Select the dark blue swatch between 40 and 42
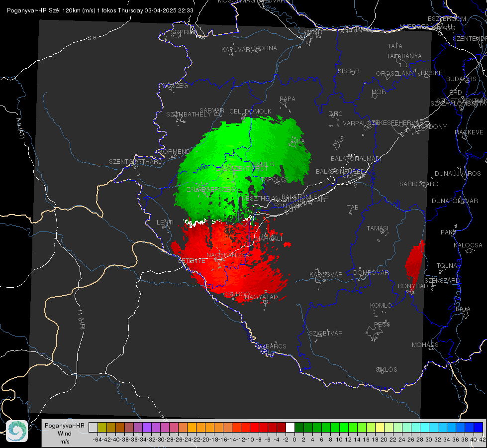487x448 pixels. point(479,427)
